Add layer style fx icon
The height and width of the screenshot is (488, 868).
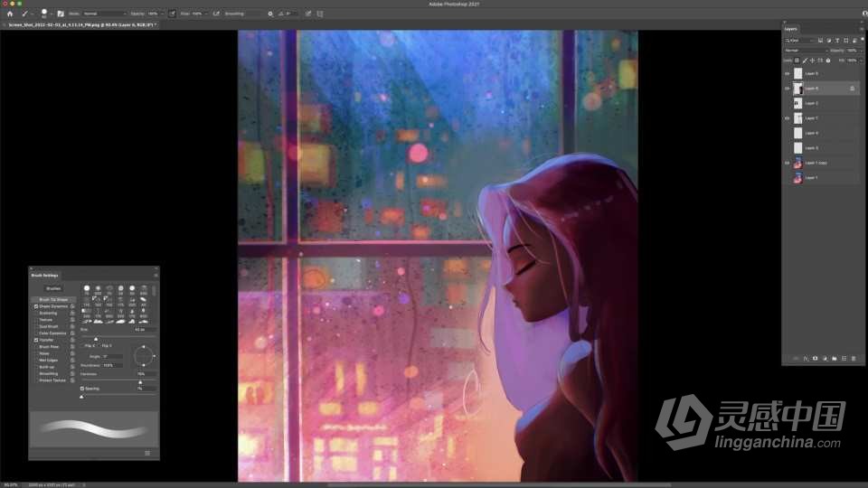point(806,359)
